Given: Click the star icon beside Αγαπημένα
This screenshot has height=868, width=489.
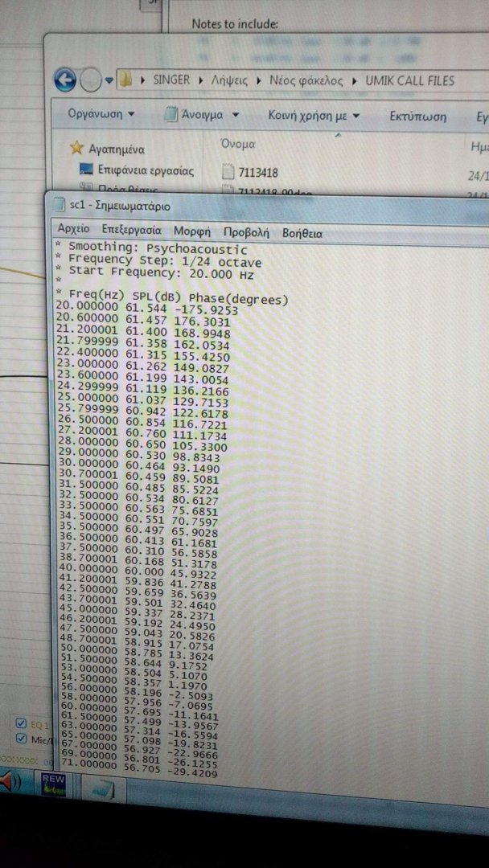Looking at the screenshot, I should point(76,147).
